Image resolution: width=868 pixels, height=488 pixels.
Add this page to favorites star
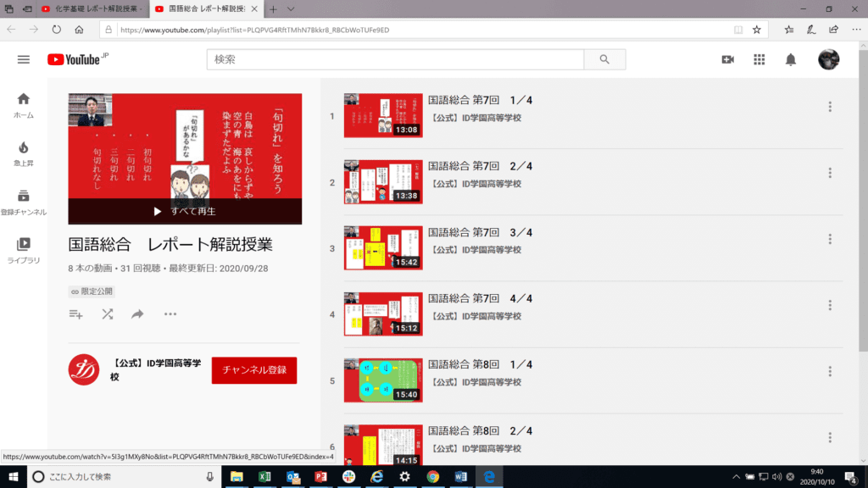(757, 30)
